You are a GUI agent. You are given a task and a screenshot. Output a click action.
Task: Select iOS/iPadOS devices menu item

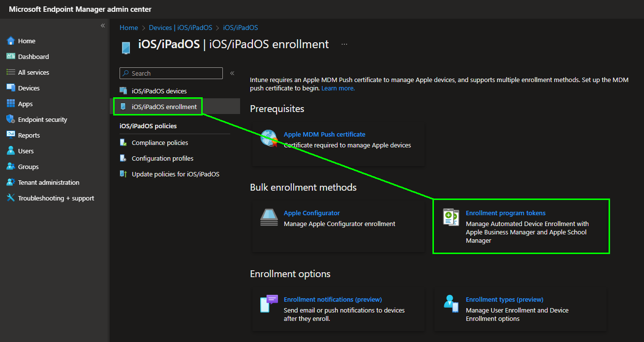(159, 91)
